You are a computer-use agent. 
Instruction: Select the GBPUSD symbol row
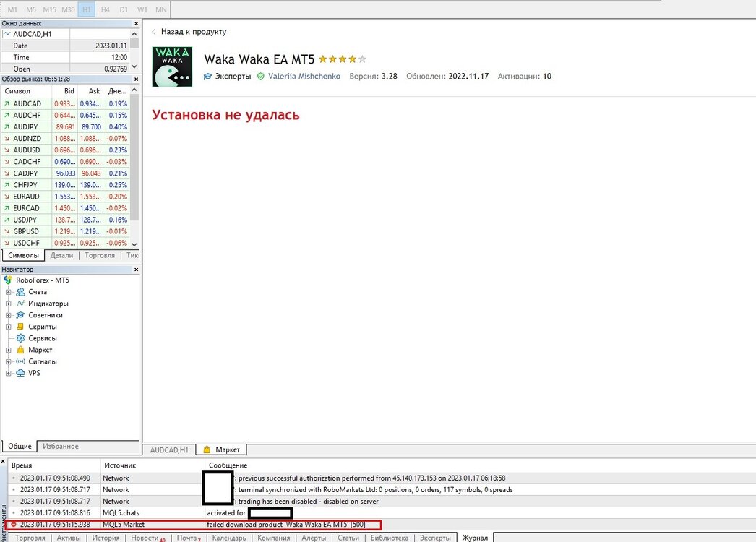66,231
